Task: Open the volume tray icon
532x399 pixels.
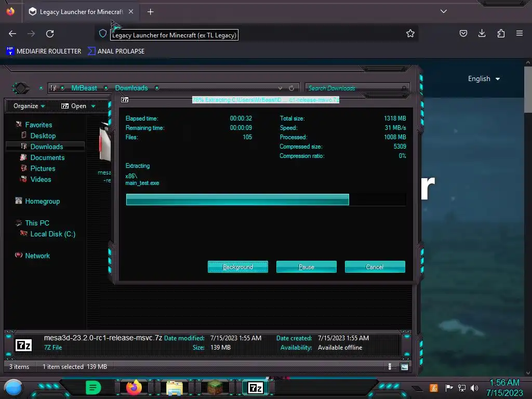Action: pos(474,388)
